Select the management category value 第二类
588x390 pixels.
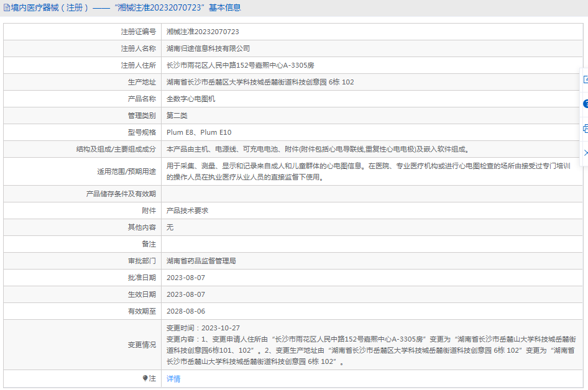(177, 116)
